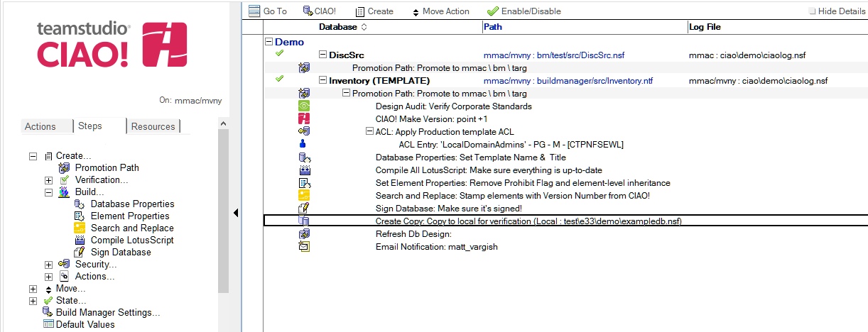Select Build Manager Settings... in the tree
868x332 pixels.
tap(108, 313)
